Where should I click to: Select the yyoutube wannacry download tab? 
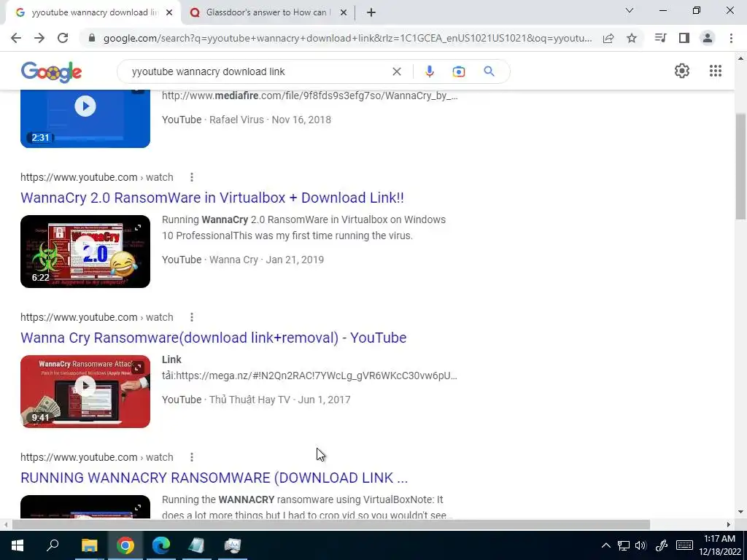click(93, 12)
